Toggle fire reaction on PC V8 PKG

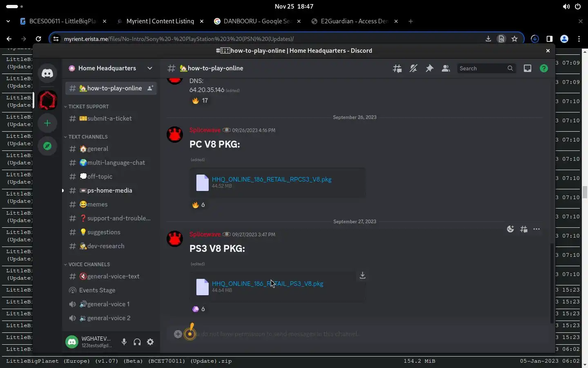click(x=198, y=205)
